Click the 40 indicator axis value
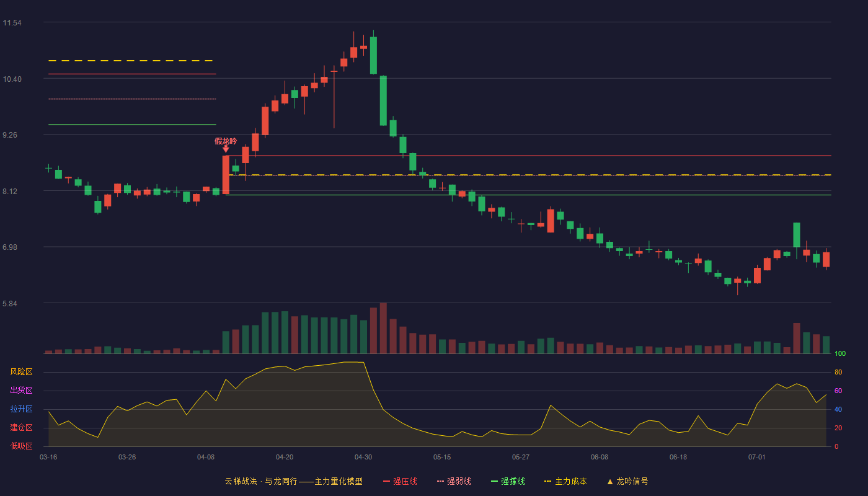This screenshot has width=868, height=496. (838, 410)
